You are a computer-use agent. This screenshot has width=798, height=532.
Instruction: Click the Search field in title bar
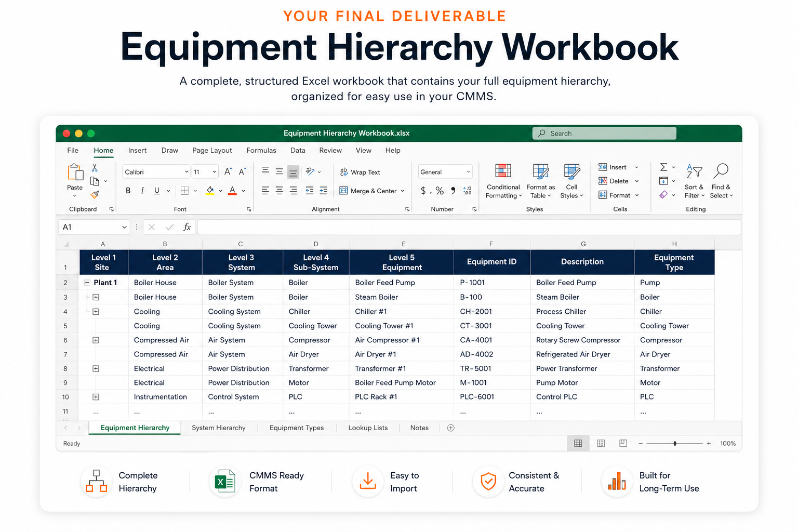[604, 134]
